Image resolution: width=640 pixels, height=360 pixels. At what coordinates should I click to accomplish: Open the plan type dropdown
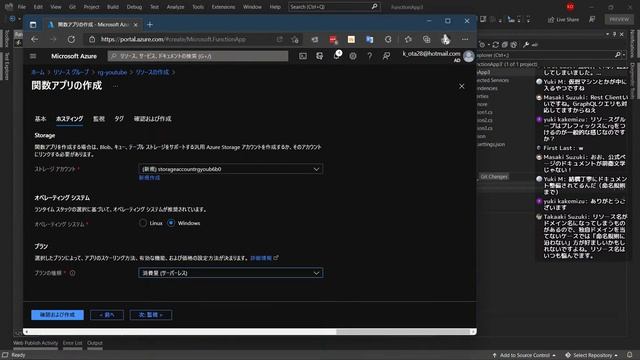[231, 273]
